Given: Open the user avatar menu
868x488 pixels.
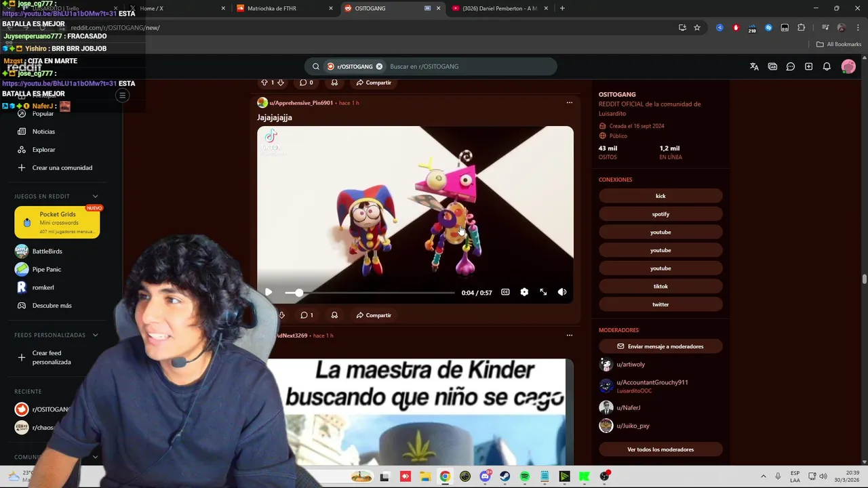Looking at the screenshot, I should [x=848, y=66].
